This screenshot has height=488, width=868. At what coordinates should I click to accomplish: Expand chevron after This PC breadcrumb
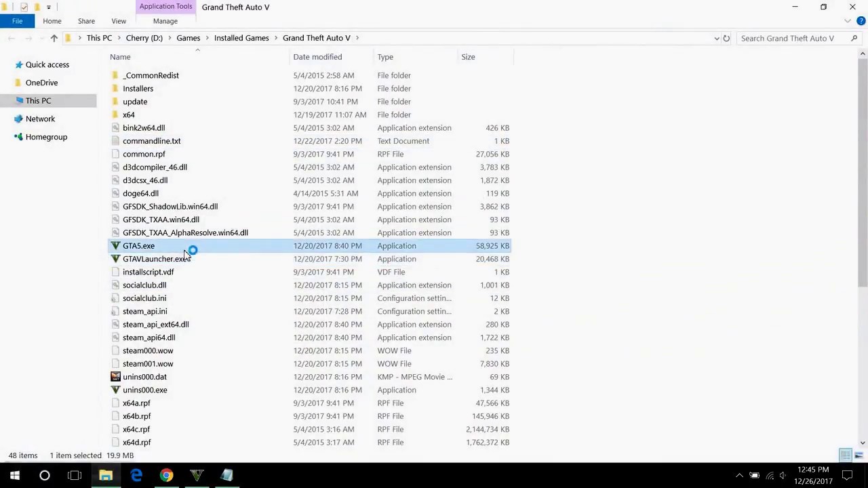pyautogui.click(x=119, y=38)
